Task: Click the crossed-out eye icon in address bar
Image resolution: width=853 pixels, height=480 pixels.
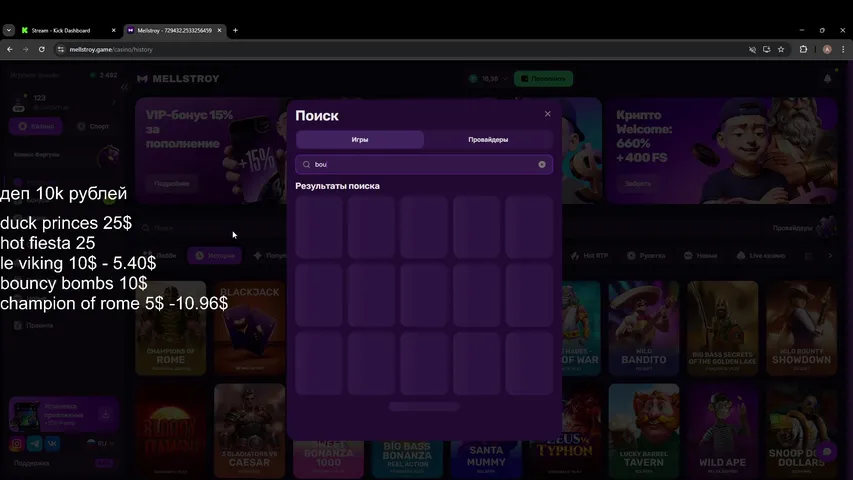Action: click(x=752, y=50)
